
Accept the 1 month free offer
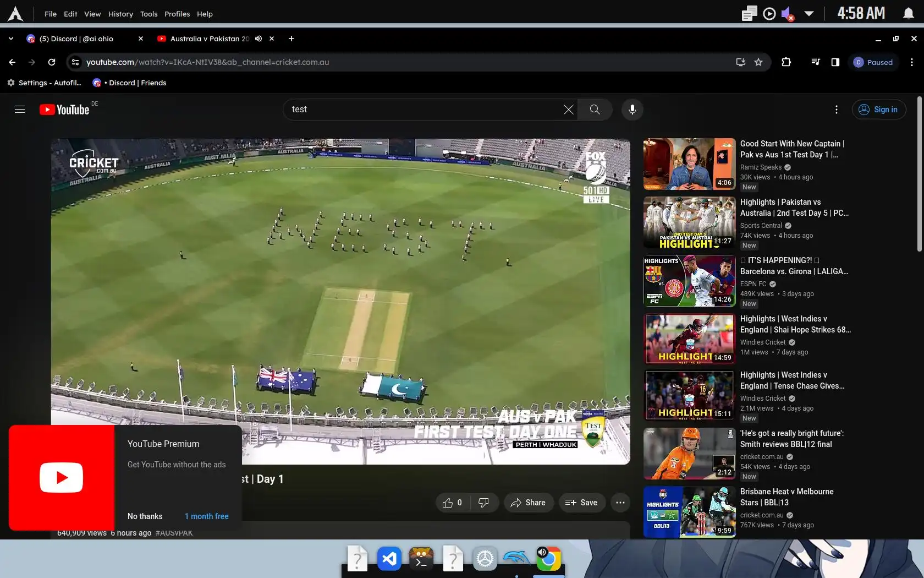click(207, 516)
